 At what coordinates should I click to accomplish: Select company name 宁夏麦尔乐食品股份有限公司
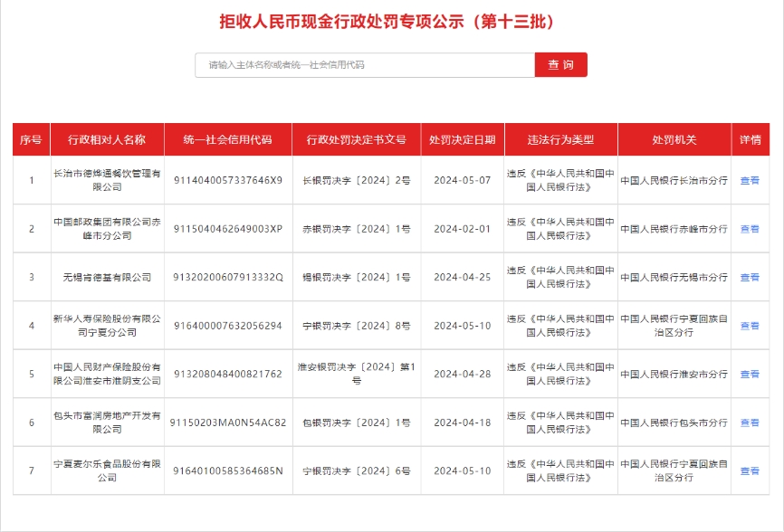click(107, 471)
